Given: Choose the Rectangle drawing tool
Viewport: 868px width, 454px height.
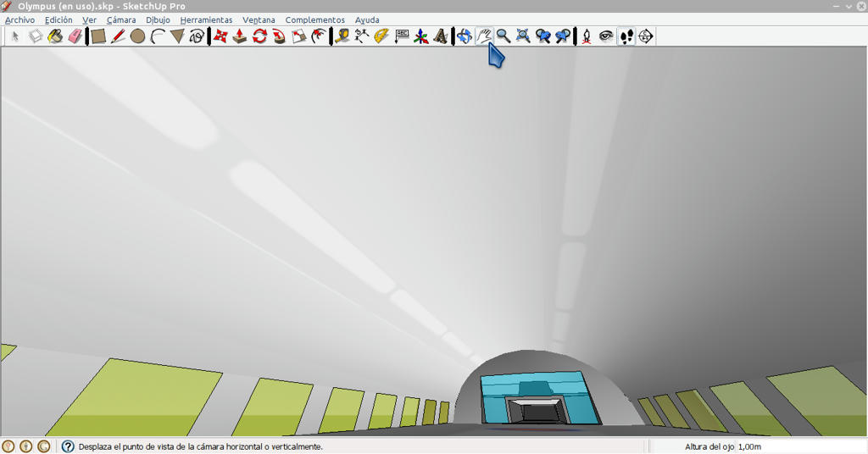Looking at the screenshot, I should pyautogui.click(x=98, y=36).
